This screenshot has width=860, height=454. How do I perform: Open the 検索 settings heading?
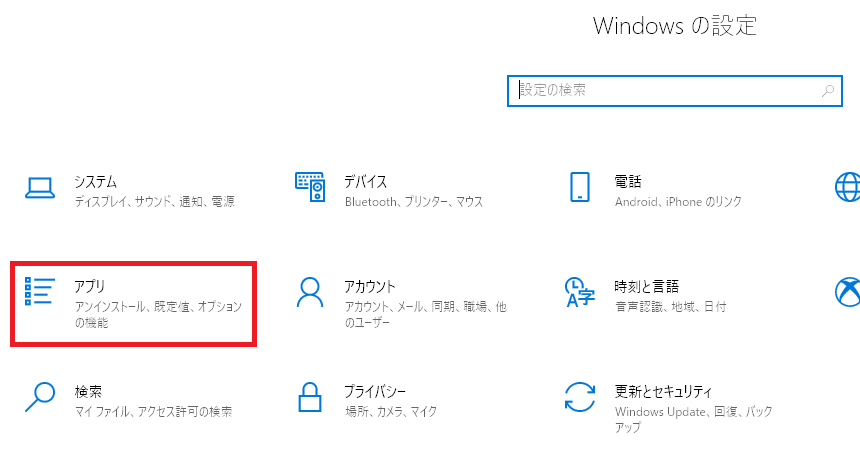[88, 391]
